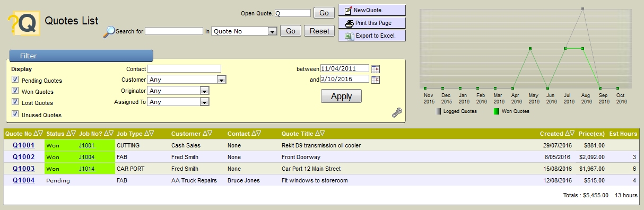Click the Apply filter button
Image resolution: width=644 pixels, height=210 pixels.
click(341, 96)
